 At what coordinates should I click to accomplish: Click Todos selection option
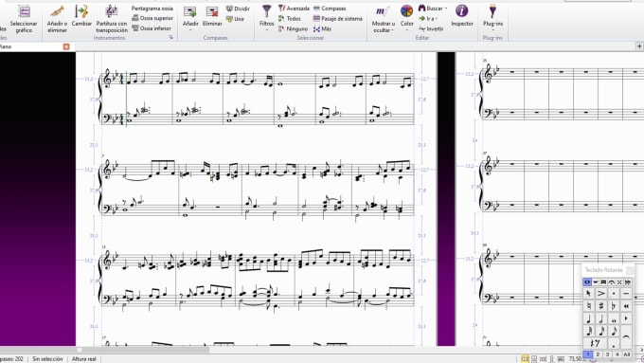point(290,19)
